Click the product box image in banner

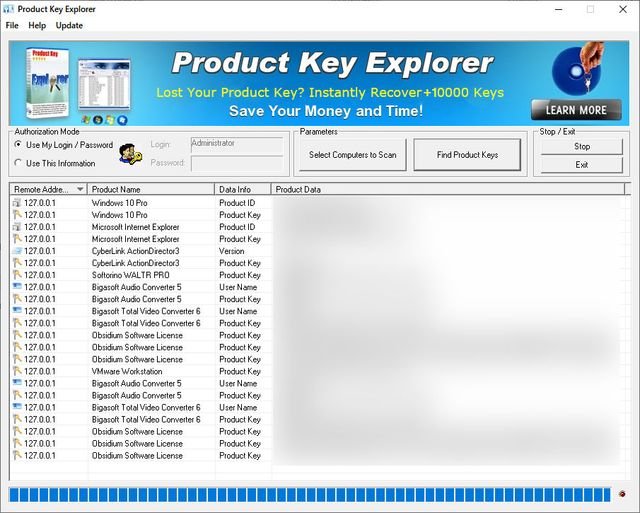47,83
